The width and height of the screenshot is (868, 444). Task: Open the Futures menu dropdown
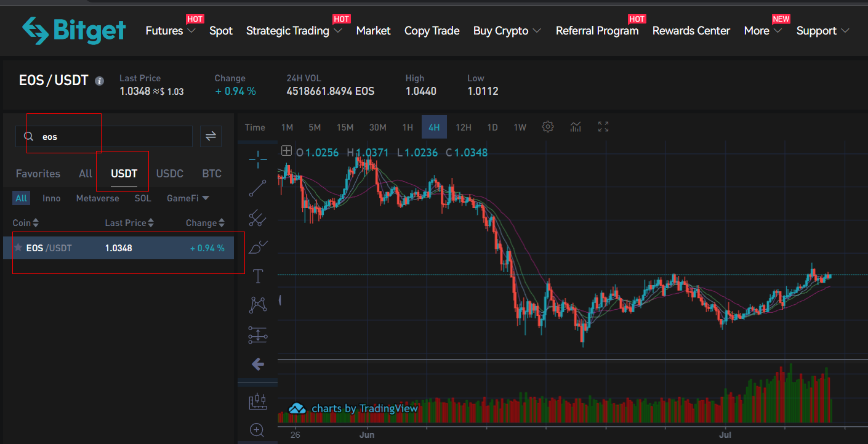(171, 31)
